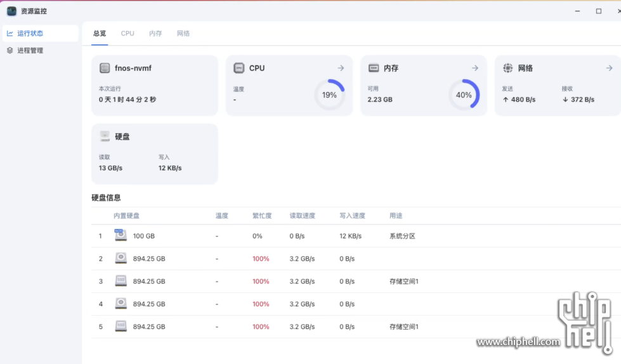Click SSD icon in row 3
Viewport: 621px width, 364px height.
point(121,281)
